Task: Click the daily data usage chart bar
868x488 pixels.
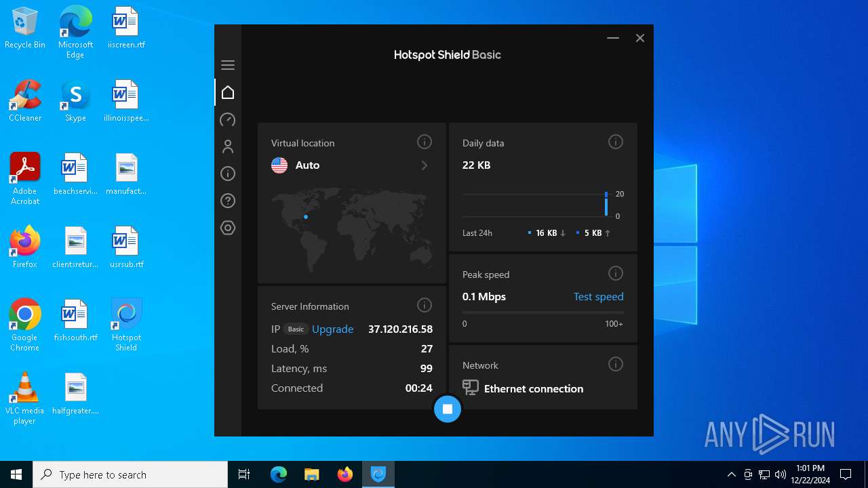Action: pyautogui.click(x=606, y=205)
